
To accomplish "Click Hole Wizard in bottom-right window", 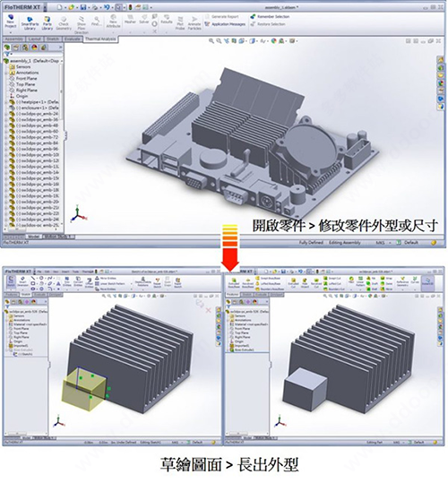I will [305, 282].
